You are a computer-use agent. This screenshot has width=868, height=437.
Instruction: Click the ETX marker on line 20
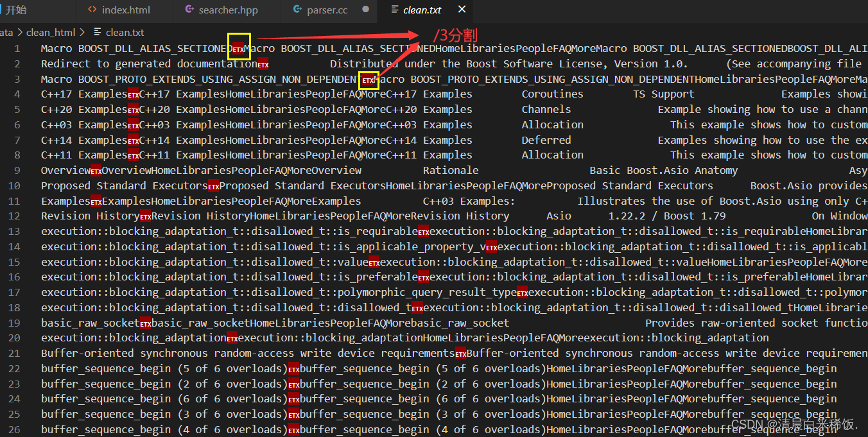pos(232,339)
